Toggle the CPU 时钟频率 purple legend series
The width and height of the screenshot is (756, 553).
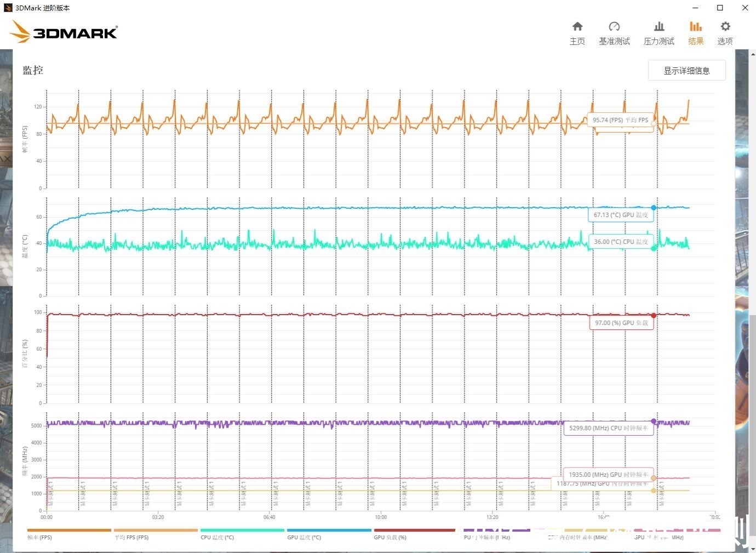(x=497, y=534)
